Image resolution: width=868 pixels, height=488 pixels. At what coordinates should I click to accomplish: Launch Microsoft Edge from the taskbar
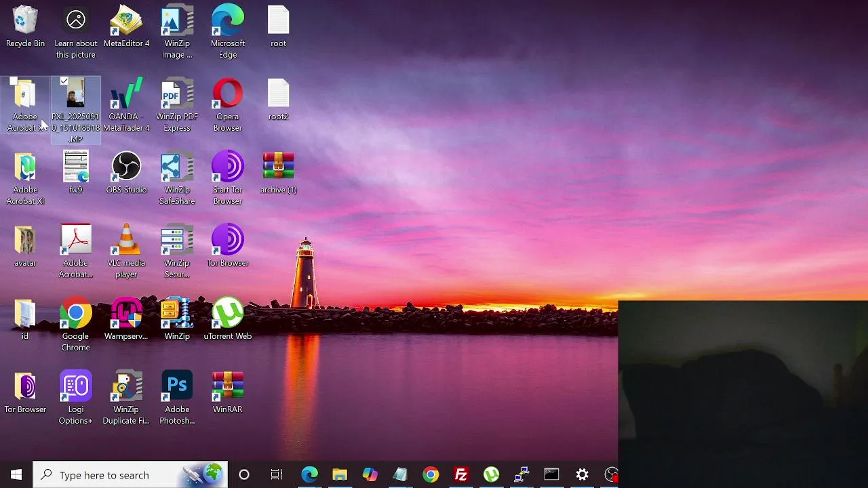[x=309, y=474]
